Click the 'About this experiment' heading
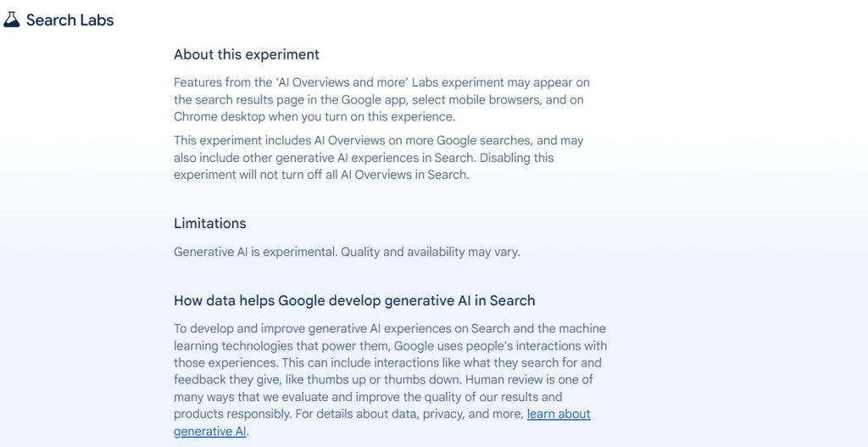Image resolution: width=868 pixels, height=447 pixels. coord(247,54)
